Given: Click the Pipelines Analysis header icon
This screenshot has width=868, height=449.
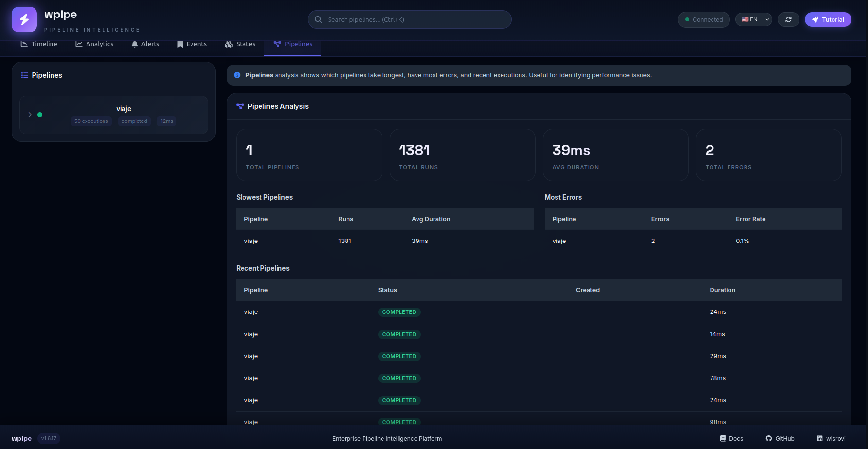Looking at the screenshot, I should pos(240,106).
